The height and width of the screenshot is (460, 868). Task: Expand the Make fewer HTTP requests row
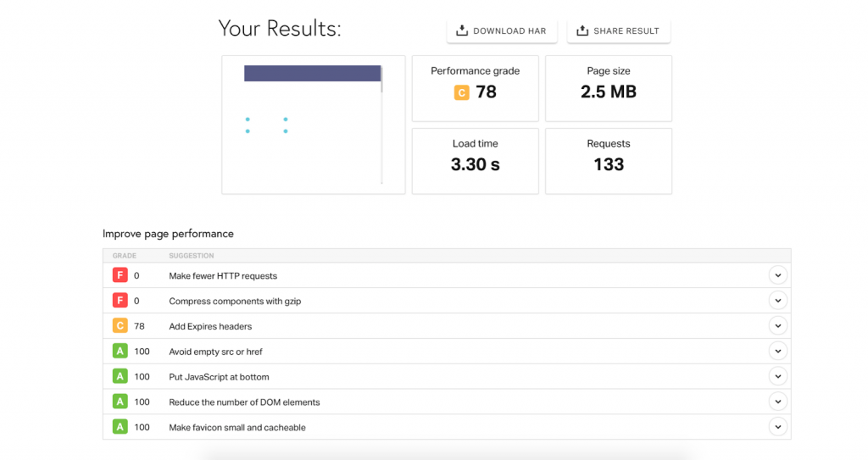[x=778, y=275]
